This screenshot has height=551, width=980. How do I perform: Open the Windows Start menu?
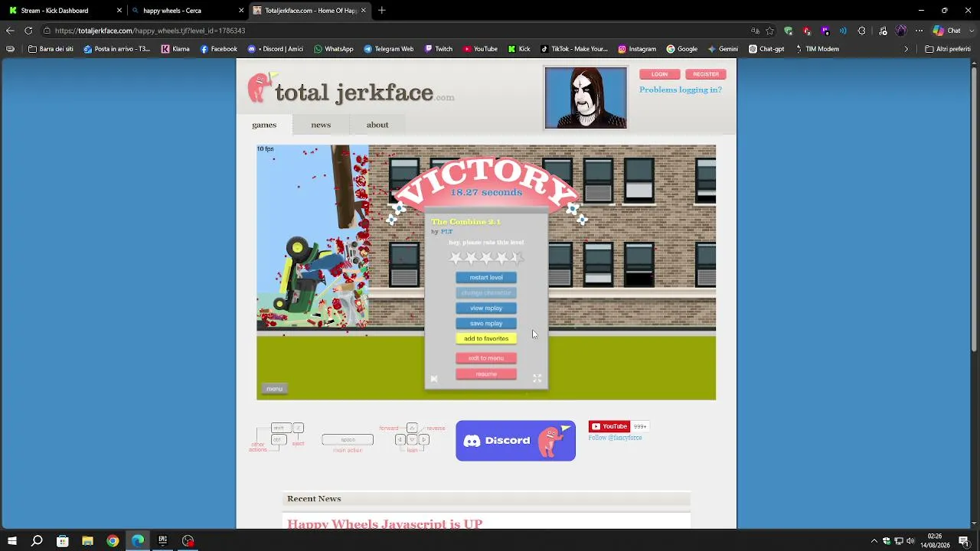pos(12,541)
